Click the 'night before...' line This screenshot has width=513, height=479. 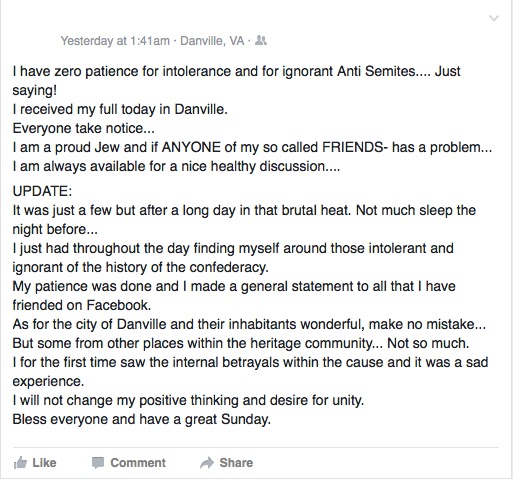[55, 229]
